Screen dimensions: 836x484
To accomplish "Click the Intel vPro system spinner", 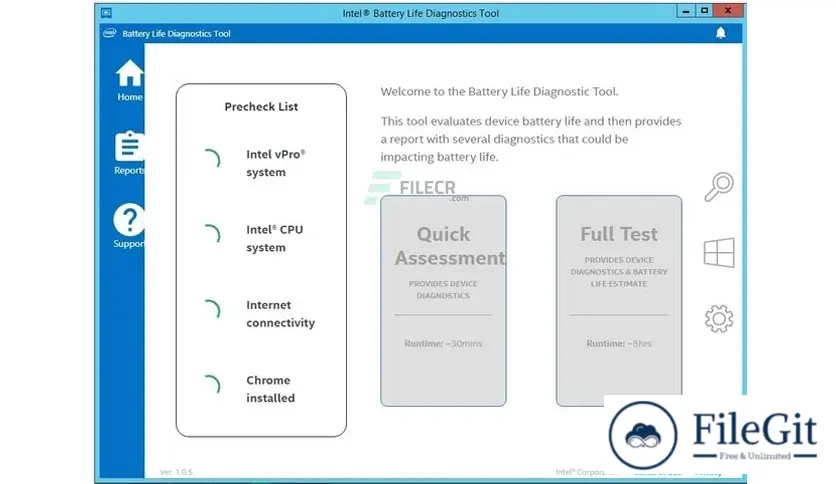I will click(x=211, y=159).
